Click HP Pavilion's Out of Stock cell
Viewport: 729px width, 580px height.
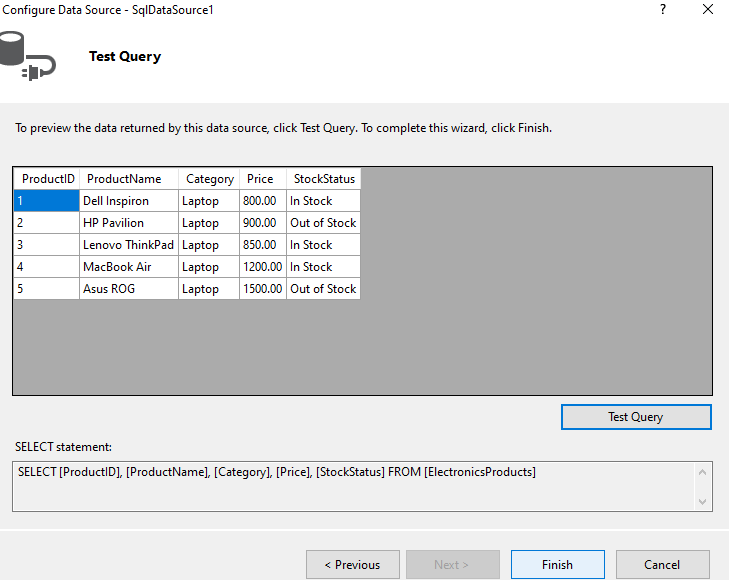coord(323,223)
